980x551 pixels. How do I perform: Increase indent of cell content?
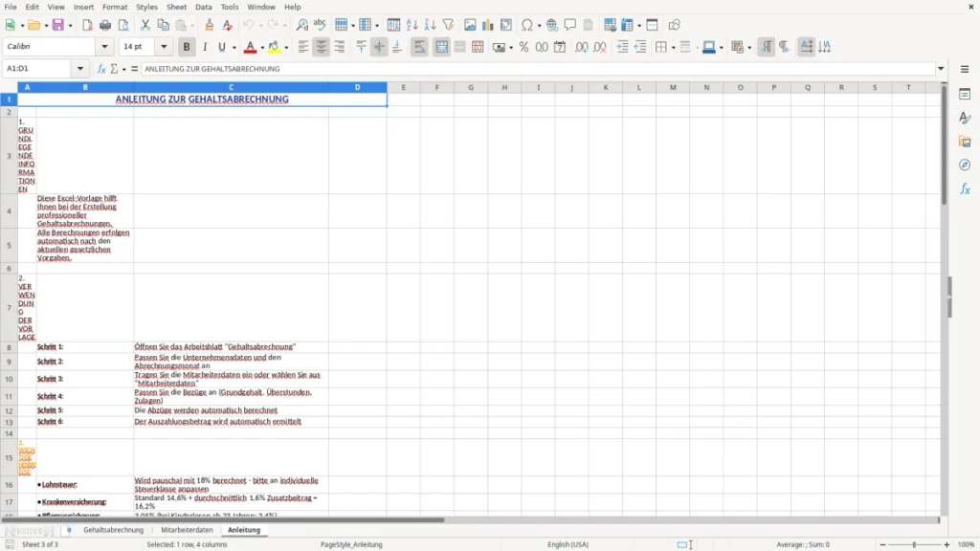pyautogui.click(x=622, y=47)
